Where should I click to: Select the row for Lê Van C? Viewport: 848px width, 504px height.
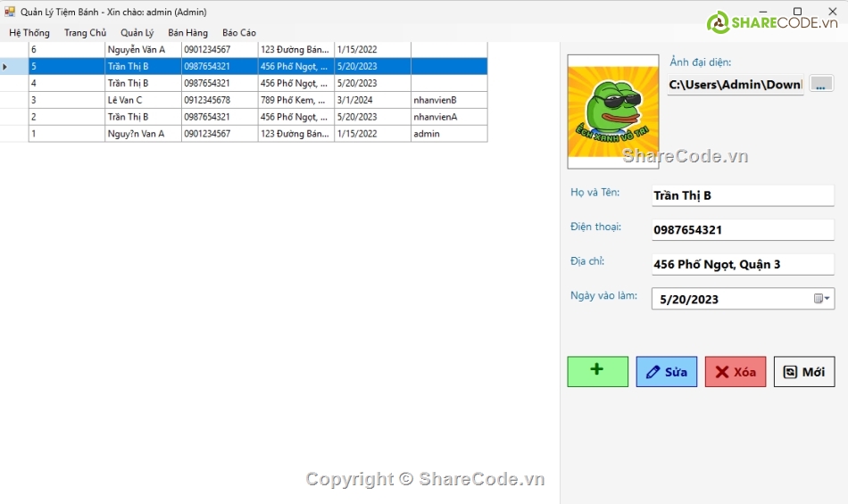(x=143, y=100)
